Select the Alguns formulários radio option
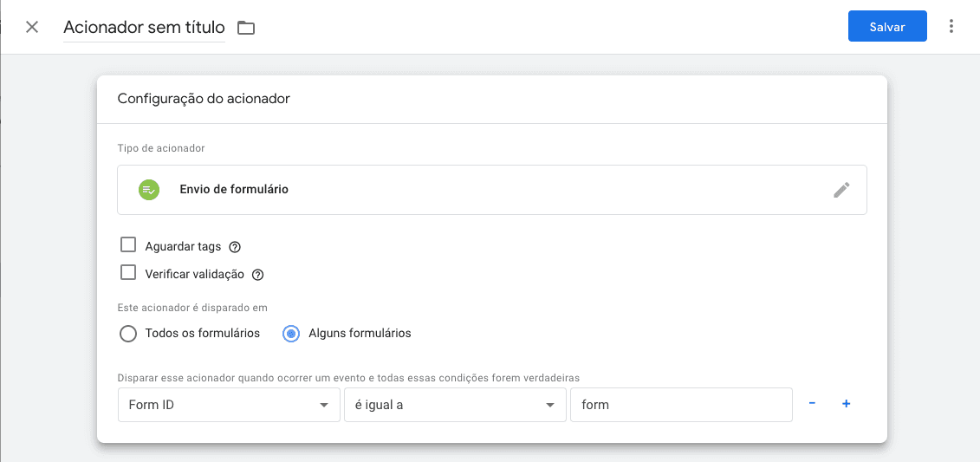This screenshot has width=980, height=462. tap(291, 334)
